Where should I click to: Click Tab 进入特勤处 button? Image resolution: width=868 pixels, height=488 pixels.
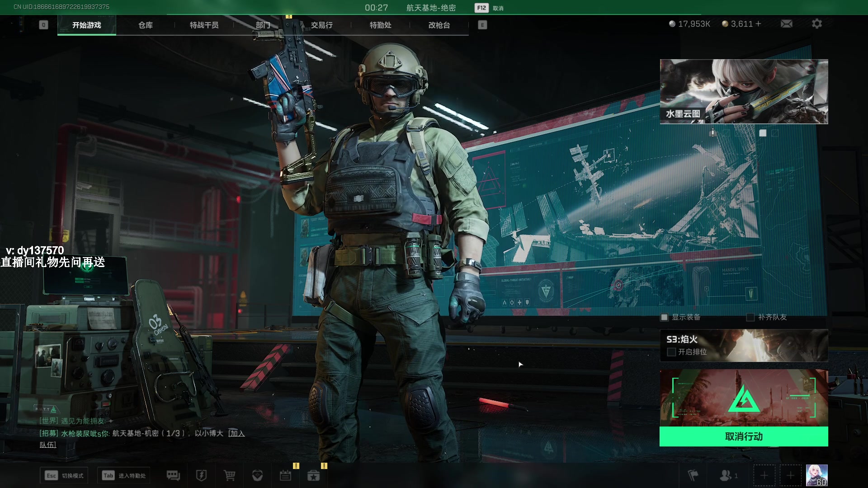124,475
